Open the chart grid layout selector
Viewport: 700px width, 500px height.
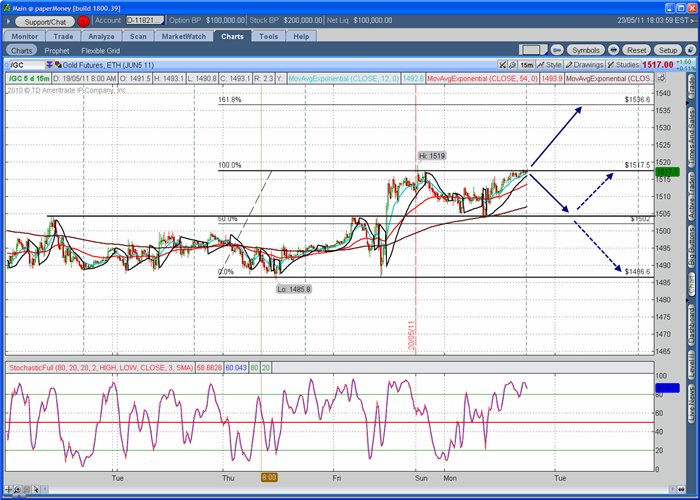(x=533, y=50)
